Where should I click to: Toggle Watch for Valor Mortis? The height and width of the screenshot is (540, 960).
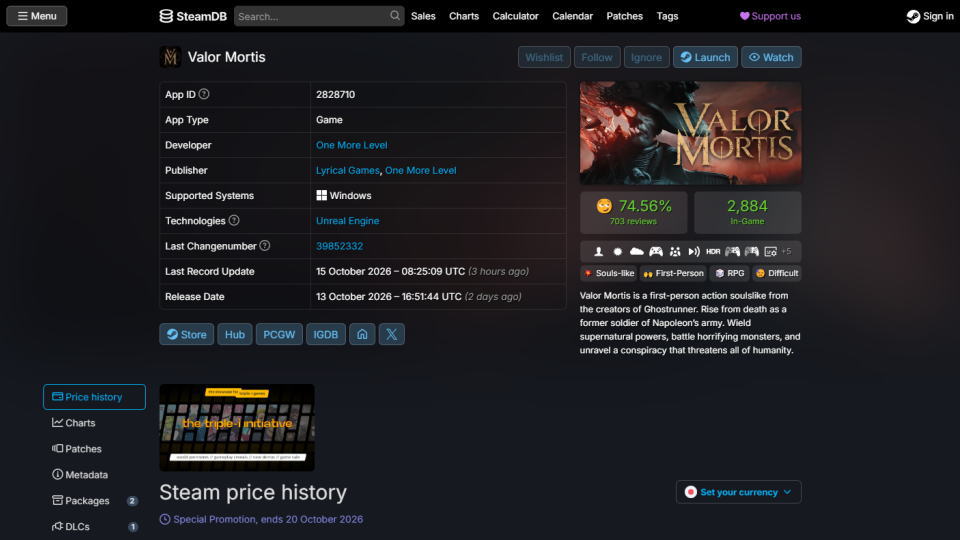coord(771,57)
